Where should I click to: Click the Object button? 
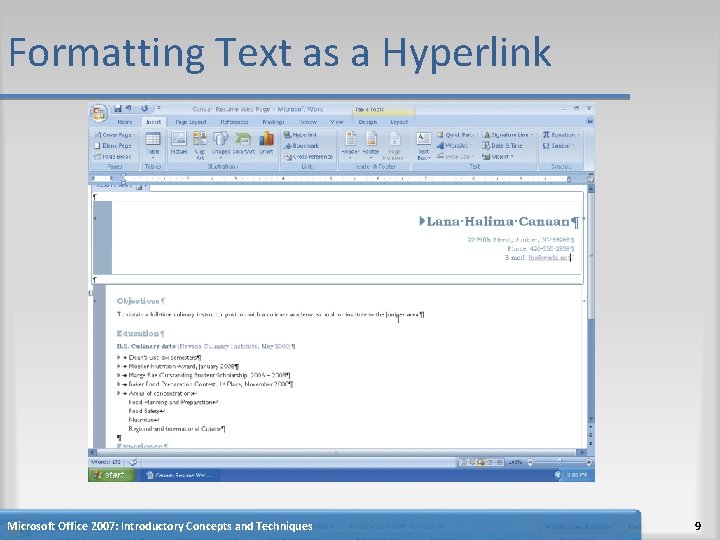tap(498, 157)
